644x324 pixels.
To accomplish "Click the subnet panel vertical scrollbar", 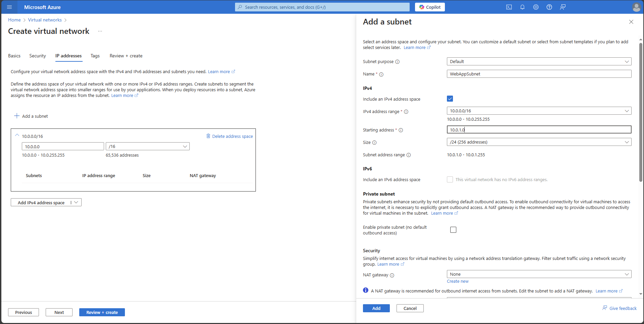I will 641,112.
